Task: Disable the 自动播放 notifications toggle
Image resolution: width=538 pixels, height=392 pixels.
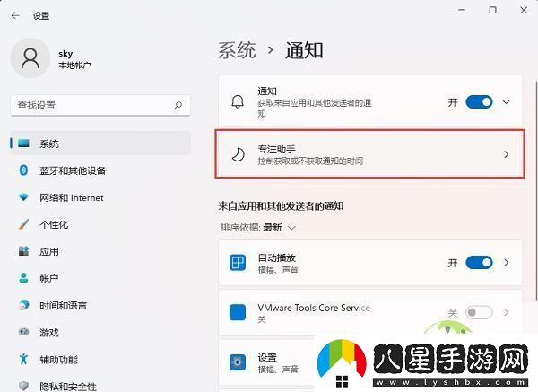Action: pyautogui.click(x=479, y=263)
